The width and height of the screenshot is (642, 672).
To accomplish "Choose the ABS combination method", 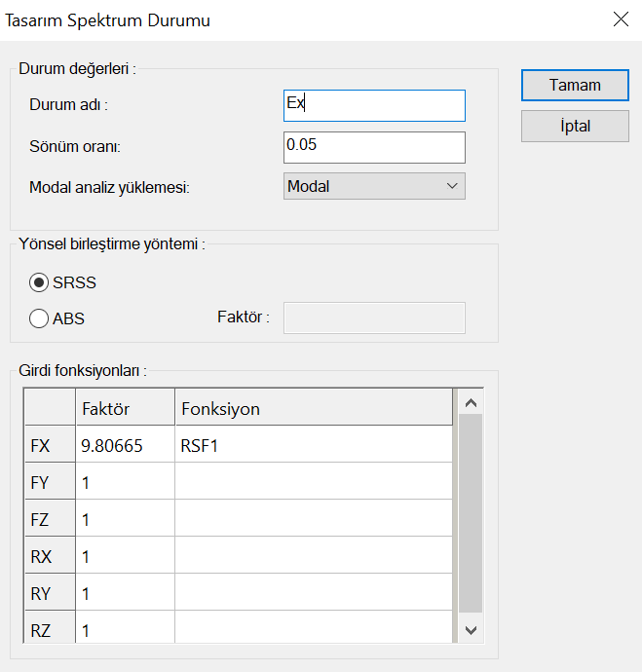I will 40,317.
